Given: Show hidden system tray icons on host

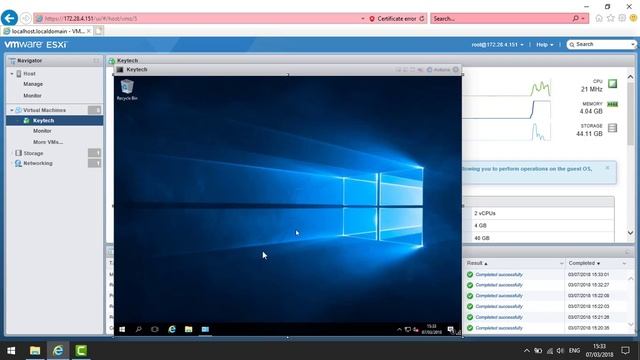Looking at the screenshot, I should point(527,351).
